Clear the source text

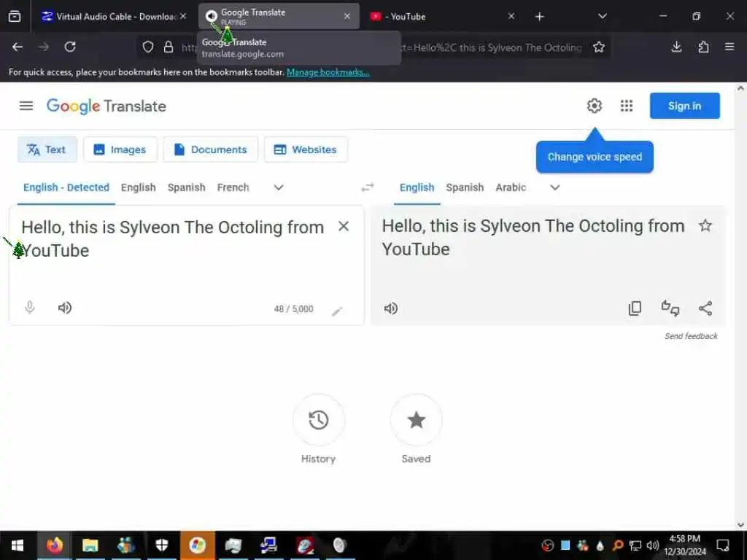click(x=344, y=227)
